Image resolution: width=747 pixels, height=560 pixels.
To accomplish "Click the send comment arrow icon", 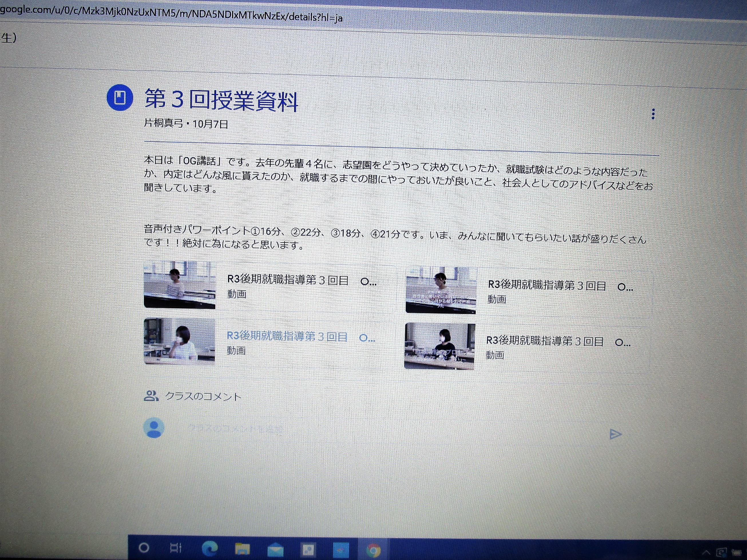I will [x=615, y=434].
